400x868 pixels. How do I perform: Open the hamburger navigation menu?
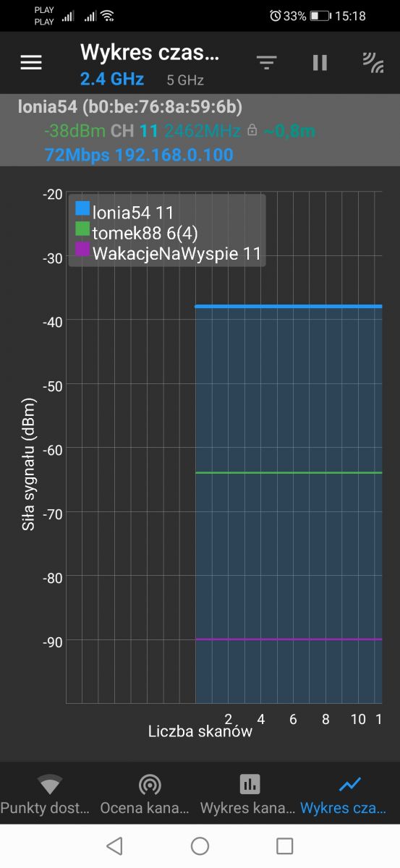click(x=31, y=63)
